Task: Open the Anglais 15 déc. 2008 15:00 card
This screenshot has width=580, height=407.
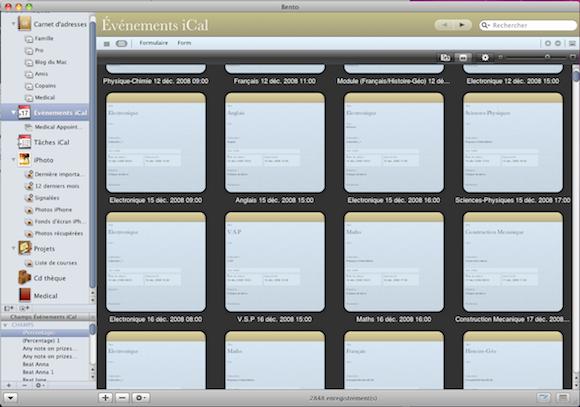Action: pyautogui.click(x=275, y=142)
